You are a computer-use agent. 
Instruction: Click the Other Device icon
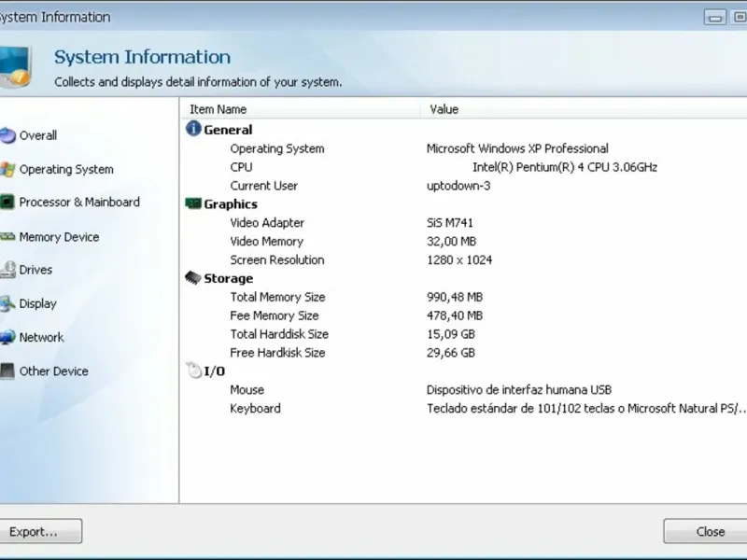pyautogui.click(x=7, y=371)
